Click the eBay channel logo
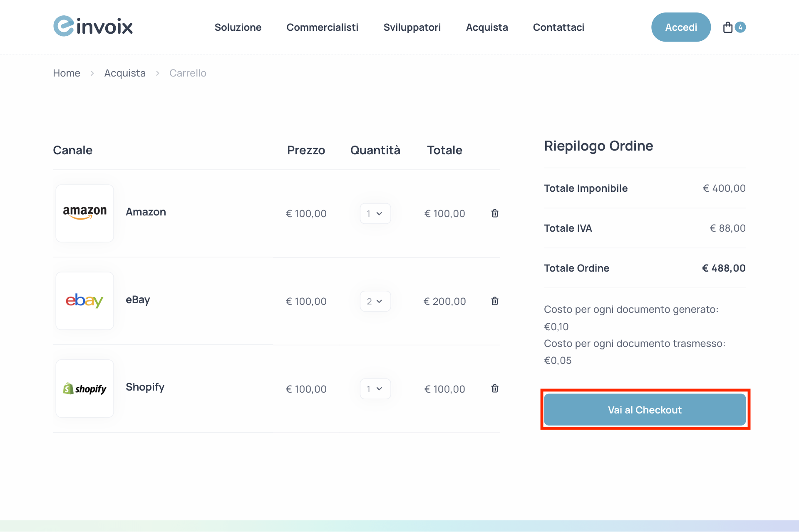The height and width of the screenshot is (532, 799). (x=84, y=301)
